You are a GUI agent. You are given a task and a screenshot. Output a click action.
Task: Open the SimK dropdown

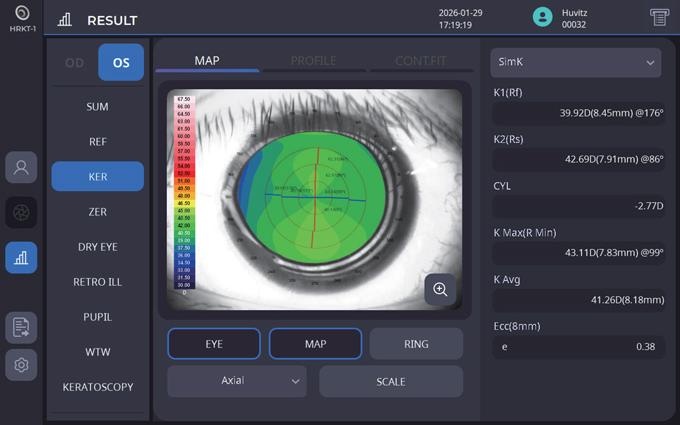pos(576,62)
